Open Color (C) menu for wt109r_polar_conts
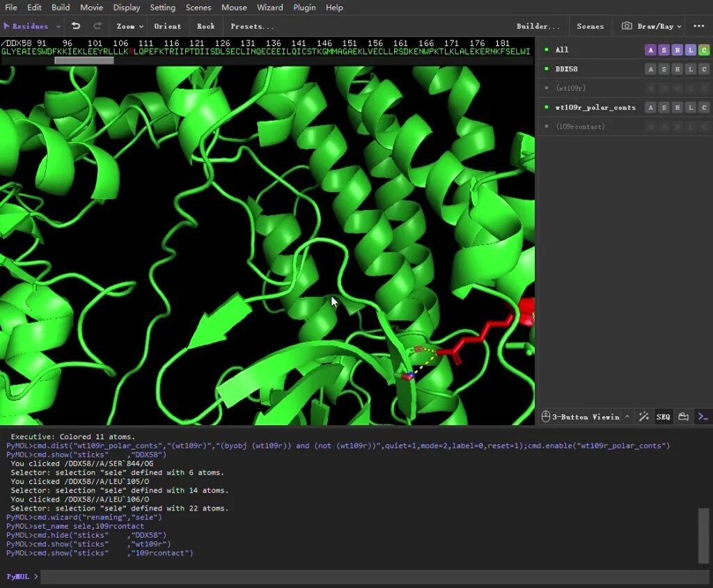Viewport: 713px width, 588px height. coord(704,107)
